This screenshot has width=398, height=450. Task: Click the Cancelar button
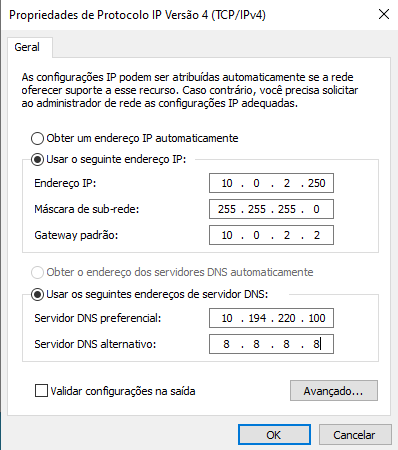tap(355, 435)
